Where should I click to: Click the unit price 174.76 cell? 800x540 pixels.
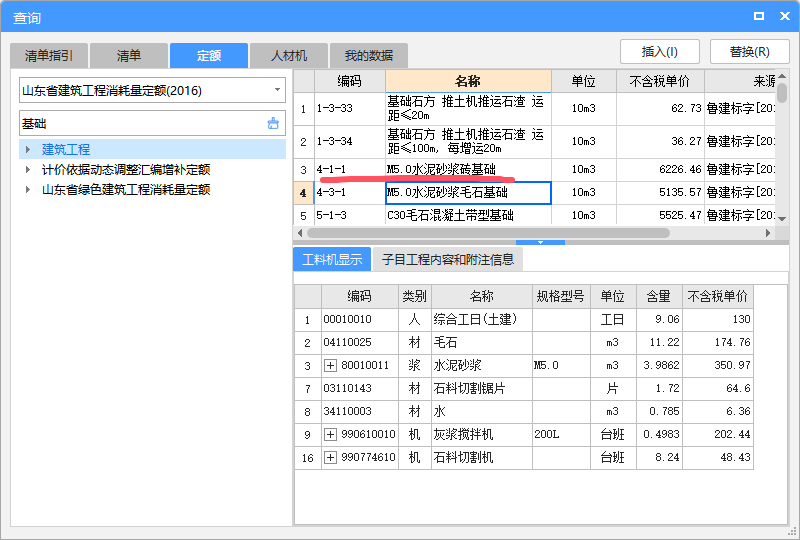(718, 342)
